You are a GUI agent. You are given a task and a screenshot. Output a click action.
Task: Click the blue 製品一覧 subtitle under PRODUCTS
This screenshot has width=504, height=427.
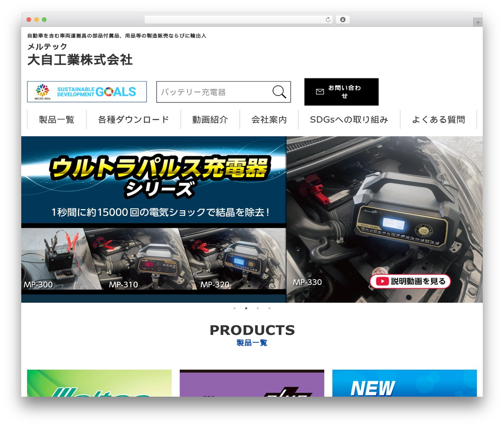point(252,343)
